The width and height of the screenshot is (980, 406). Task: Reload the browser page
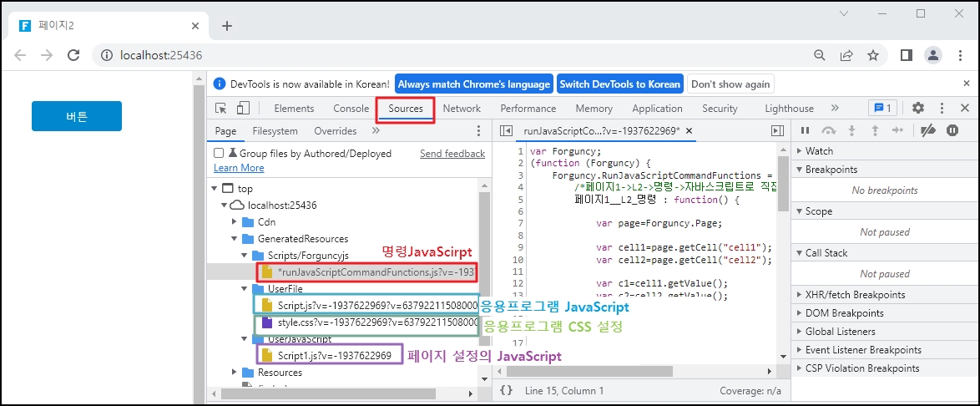[73, 55]
